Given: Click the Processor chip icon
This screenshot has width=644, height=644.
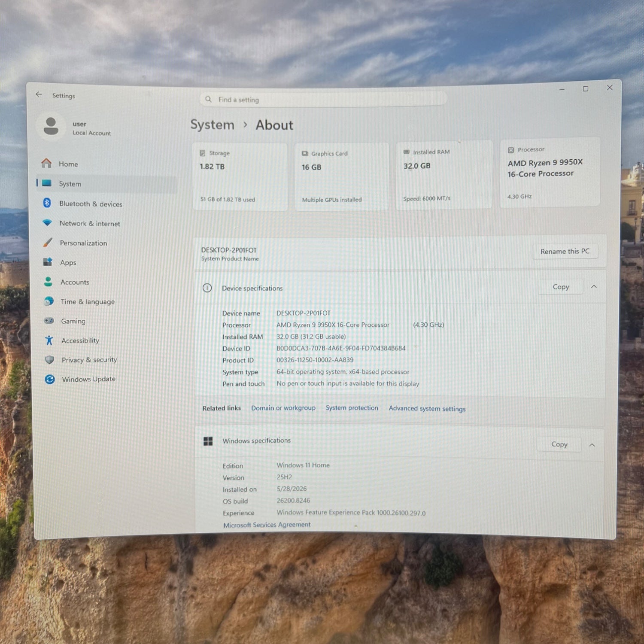Looking at the screenshot, I should 511,150.
